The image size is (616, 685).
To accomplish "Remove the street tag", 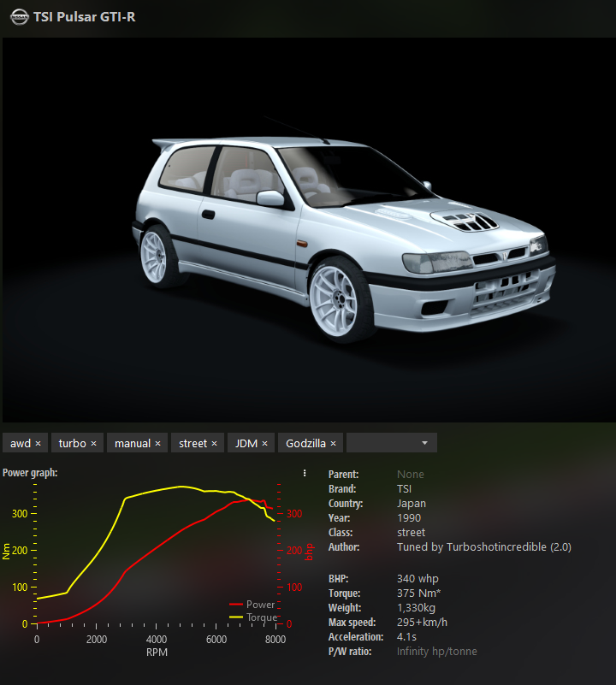I will pos(214,444).
